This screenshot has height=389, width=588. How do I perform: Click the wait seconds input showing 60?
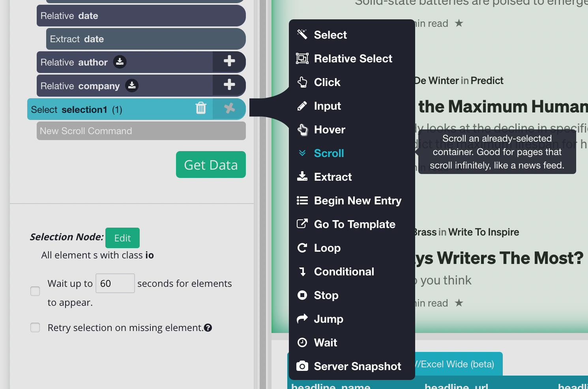click(115, 283)
